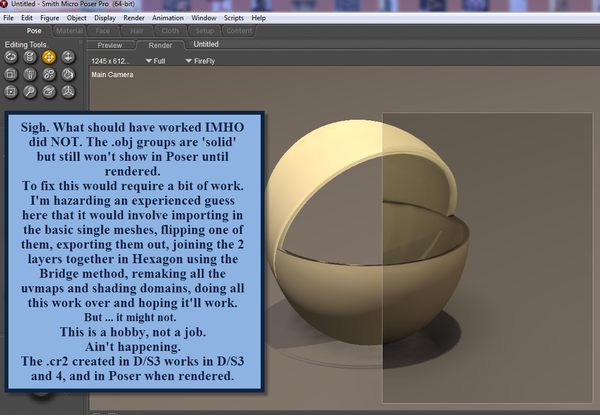Screen dimensions: 600x415
Task: Open the Render menu in menu bar
Action: tap(134, 18)
